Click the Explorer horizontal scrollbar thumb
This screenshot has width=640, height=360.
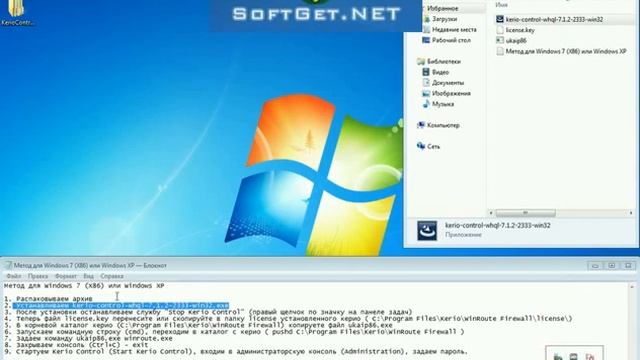point(525,213)
